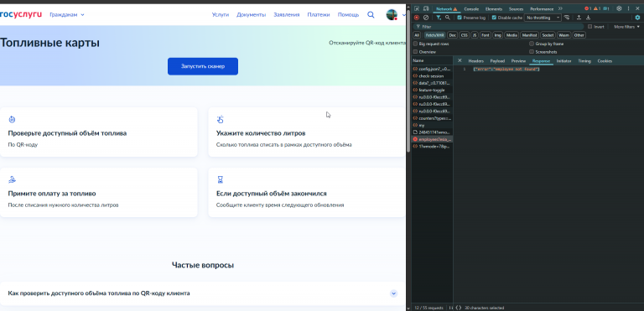Export HAR with the download icon
Image resolution: width=644 pixels, height=311 pixels.
click(588, 18)
